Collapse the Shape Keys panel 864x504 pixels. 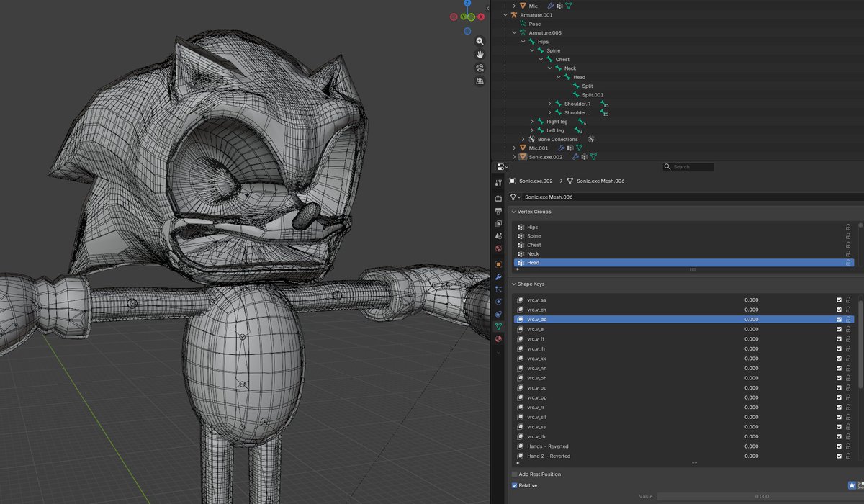513,284
